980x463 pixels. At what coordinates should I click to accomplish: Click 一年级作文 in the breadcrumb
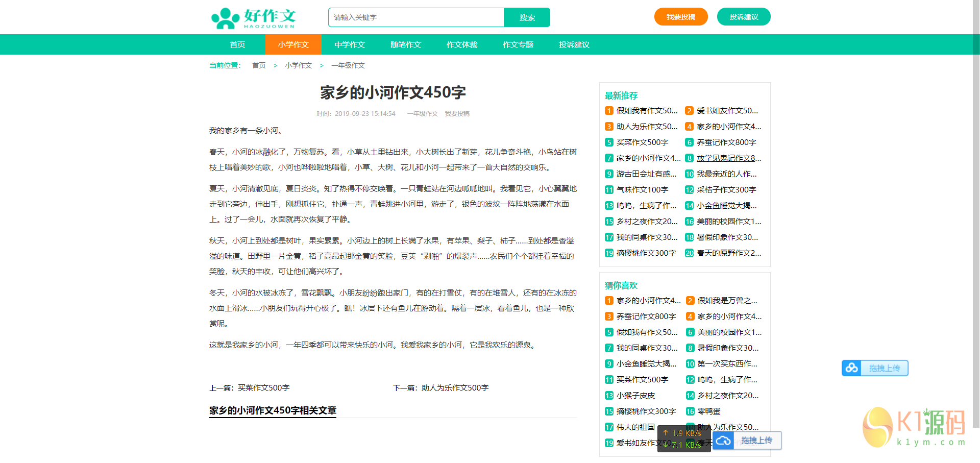pos(348,65)
